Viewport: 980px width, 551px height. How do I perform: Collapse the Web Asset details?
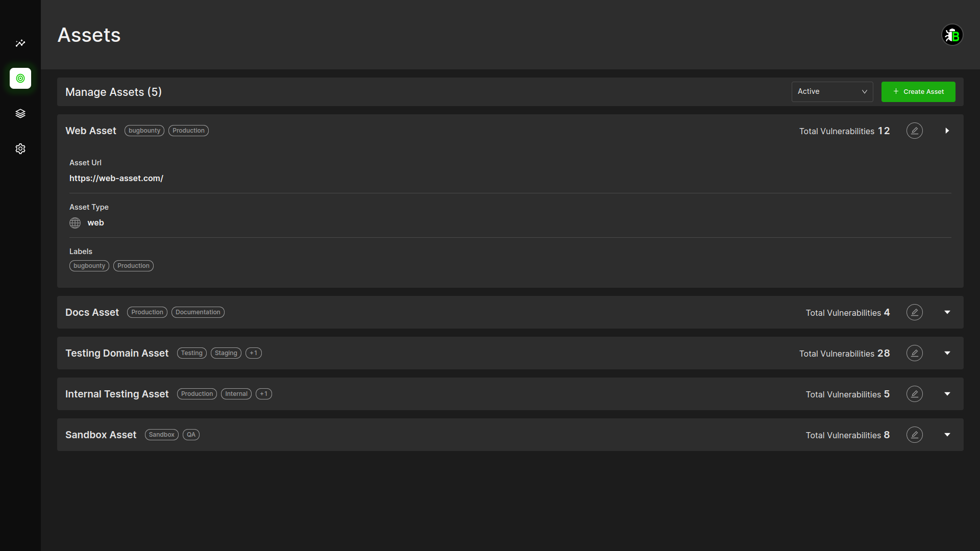[x=947, y=131]
